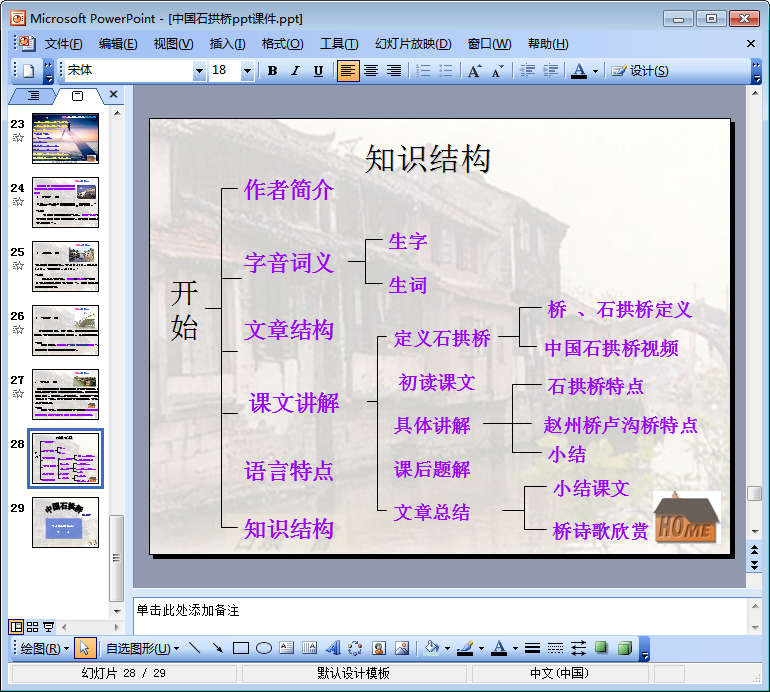Open Fill Color dropdown arrow

pos(447,649)
